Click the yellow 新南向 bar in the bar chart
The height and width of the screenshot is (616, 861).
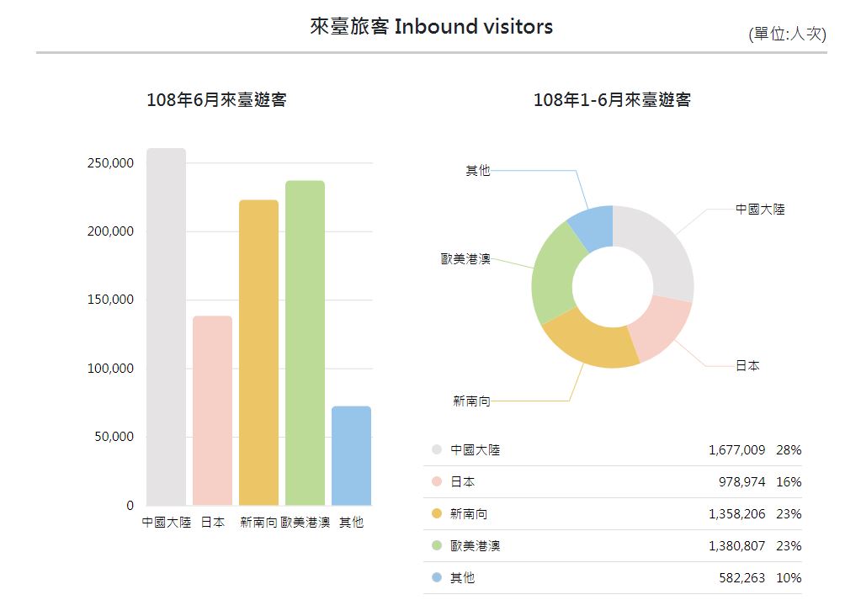258,353
